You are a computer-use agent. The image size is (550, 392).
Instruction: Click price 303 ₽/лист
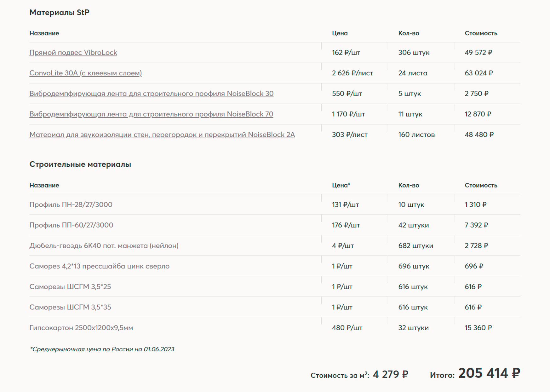[x=350, y=135]
